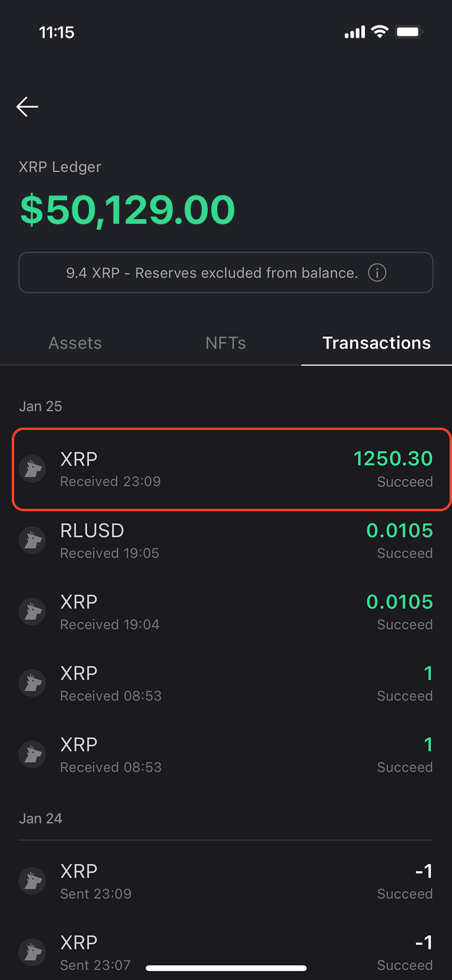Tap icon beside XRP Received 23:09 transaction
This screenshot has height=980, width=452.
tap(33, 469)
